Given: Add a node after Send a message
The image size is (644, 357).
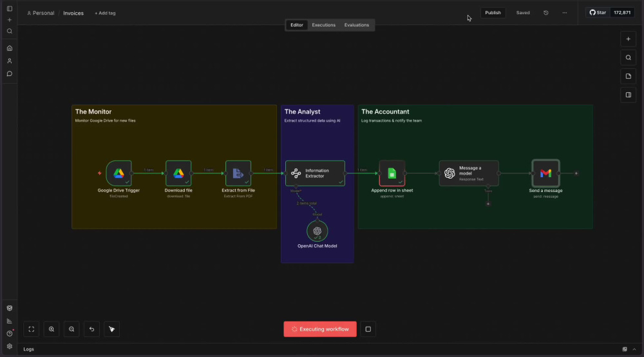Looking at the screenshot, I should [x=576, y=173].
